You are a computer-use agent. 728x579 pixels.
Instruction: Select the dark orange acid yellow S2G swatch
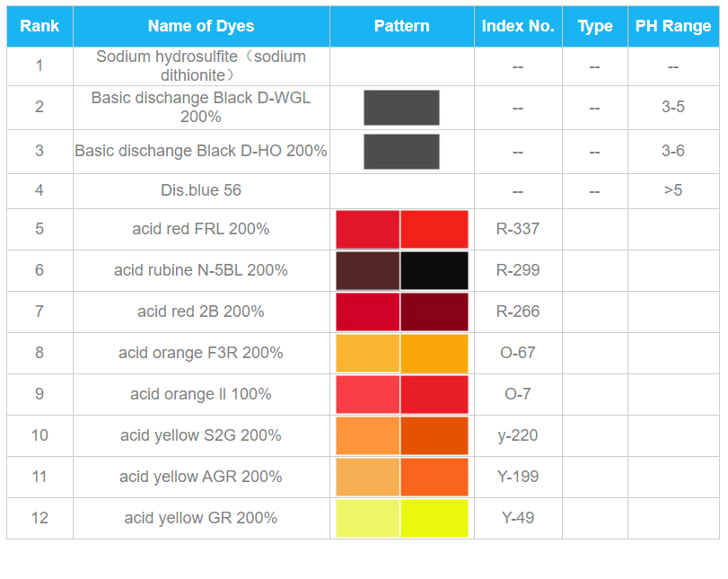click(434, 436)
